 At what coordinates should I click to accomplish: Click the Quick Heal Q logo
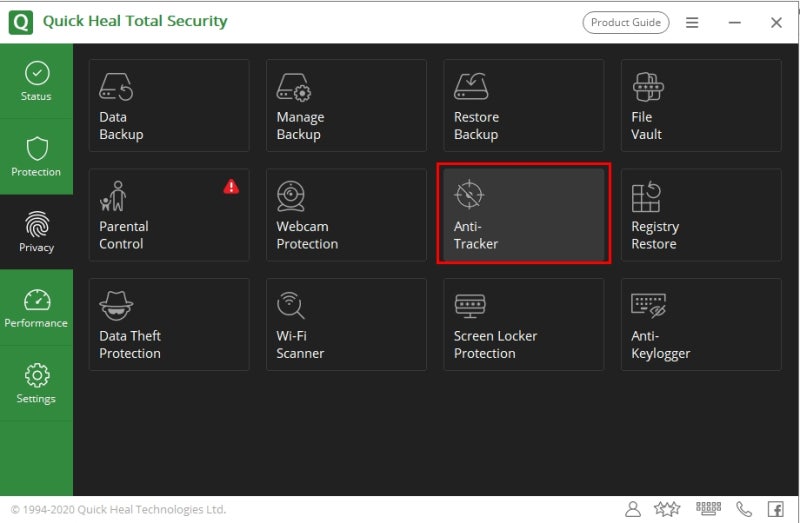[21, 22]
